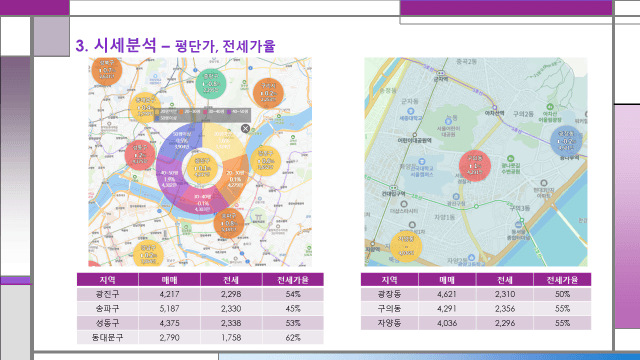Close the donut chart overlay with the X
Image resolution: width=640 pixels, height=360 pixels.
[245, 129]
